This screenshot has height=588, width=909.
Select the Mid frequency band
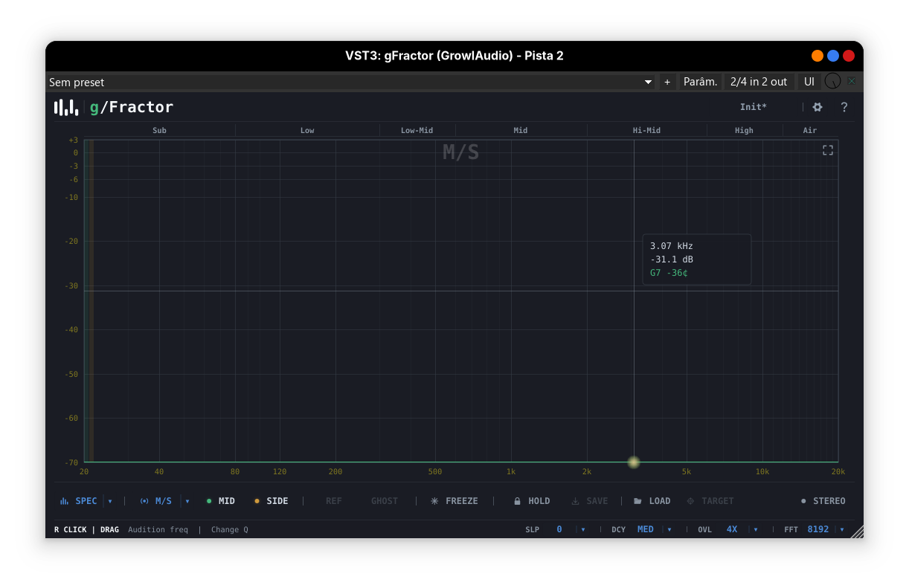tap(521, 130)
